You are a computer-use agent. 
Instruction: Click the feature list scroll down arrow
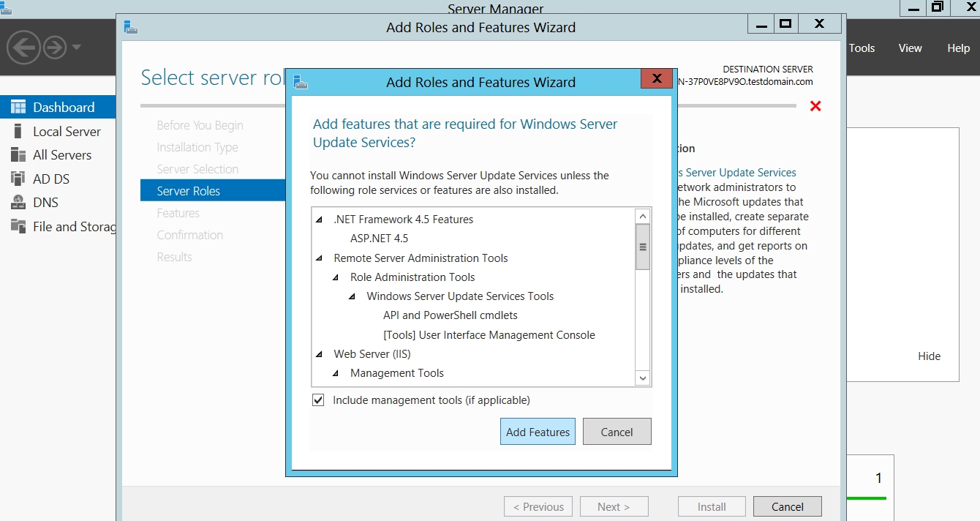click(643, 378)
